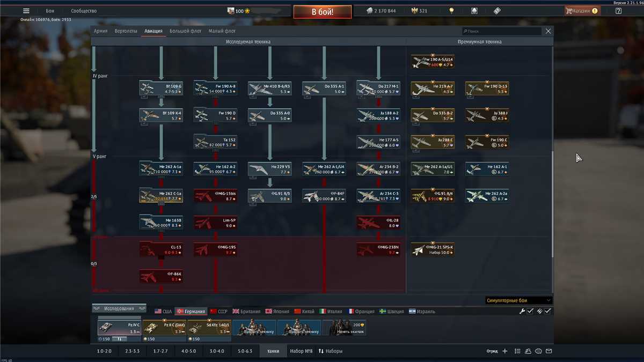Screen dimensions: 644x362
Task: Click the magnifier icon in the search box
Action: click(465, 32)
